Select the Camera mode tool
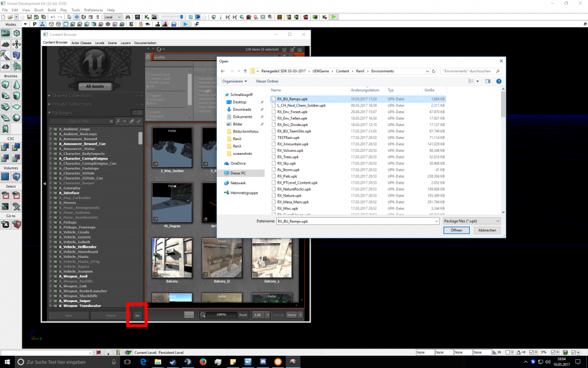Screen dimensions: 588x368 coord(5,33)
